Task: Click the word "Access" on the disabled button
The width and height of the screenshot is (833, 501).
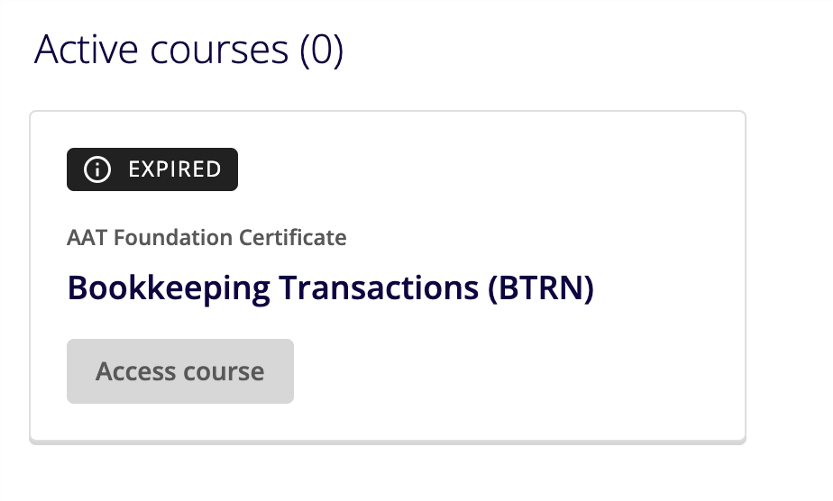Action: pos(136,371)
